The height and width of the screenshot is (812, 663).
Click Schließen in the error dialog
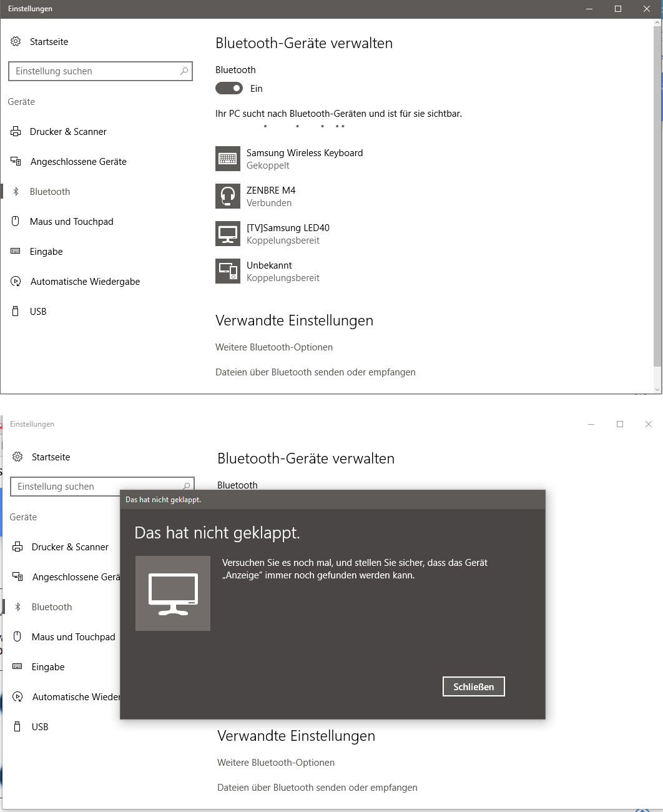click(x=474, y=686)
